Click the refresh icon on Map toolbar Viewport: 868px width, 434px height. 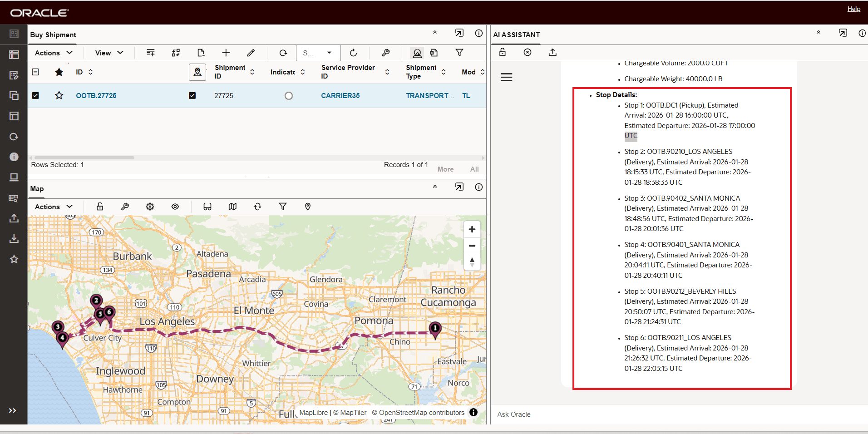pos(257,207)
